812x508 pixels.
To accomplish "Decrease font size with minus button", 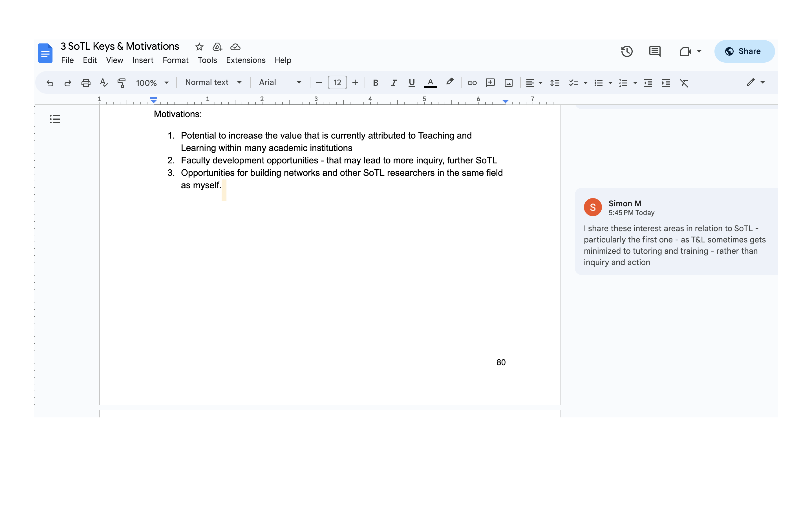I will click(319, 83).
